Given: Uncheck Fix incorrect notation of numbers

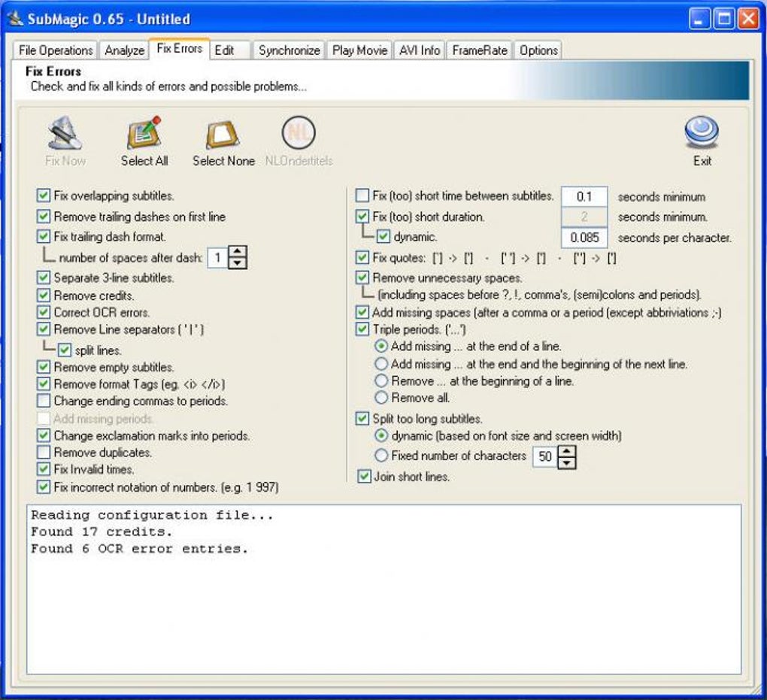Looking at the screenshot, I should pyautogui.click(x=44, y=486).
